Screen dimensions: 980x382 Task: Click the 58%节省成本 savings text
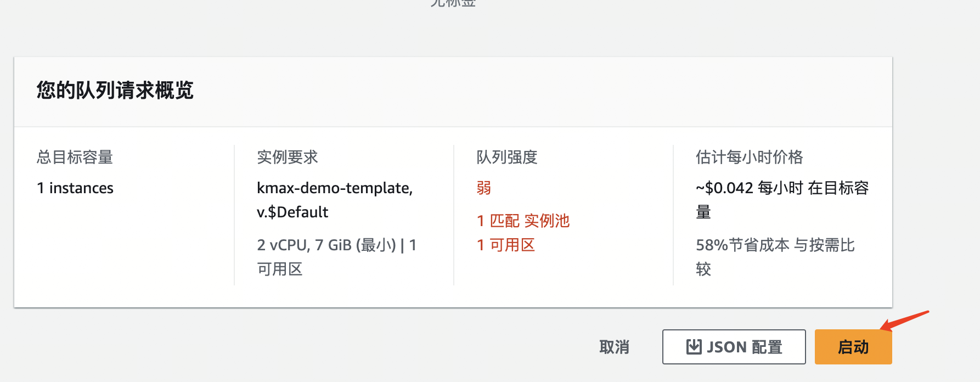tap(742, 245)
